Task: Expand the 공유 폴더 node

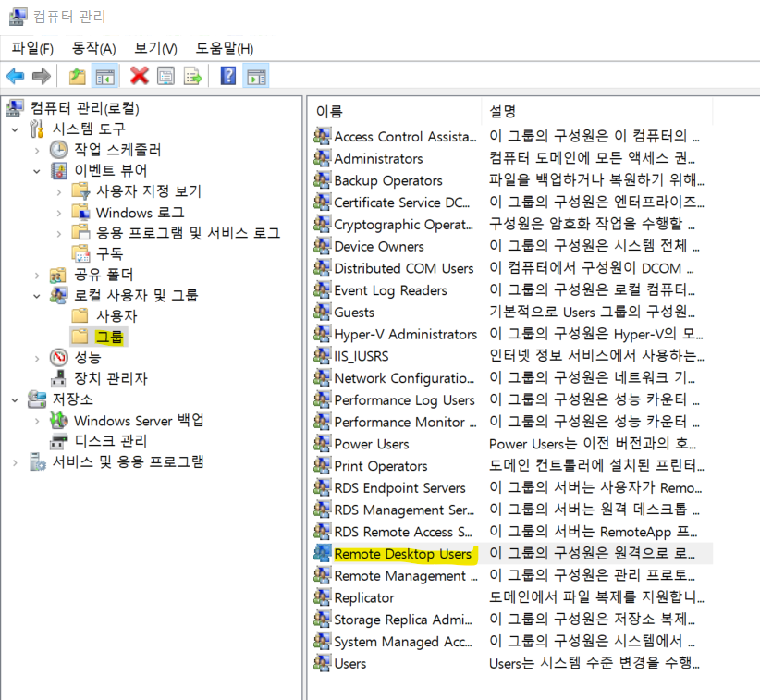Action: (37, 276)
